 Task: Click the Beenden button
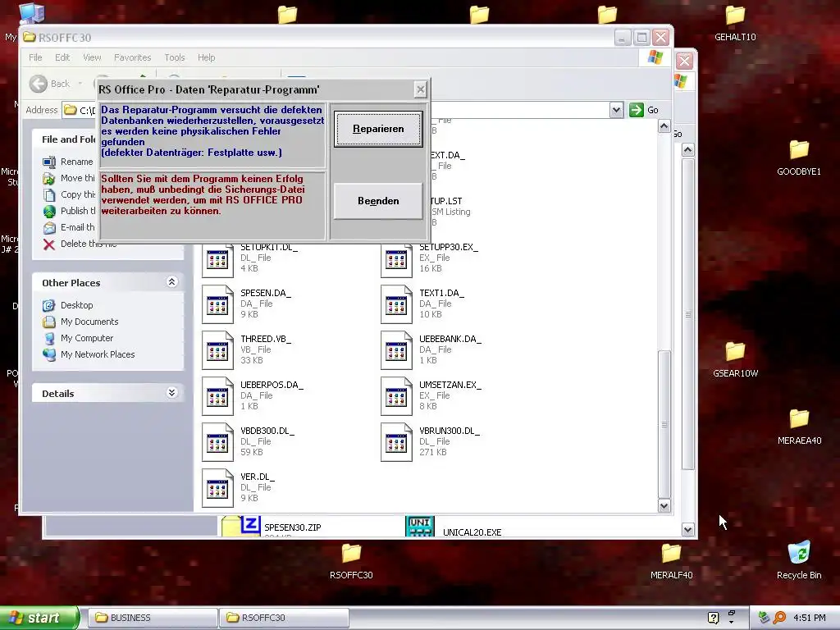[378, 201]
